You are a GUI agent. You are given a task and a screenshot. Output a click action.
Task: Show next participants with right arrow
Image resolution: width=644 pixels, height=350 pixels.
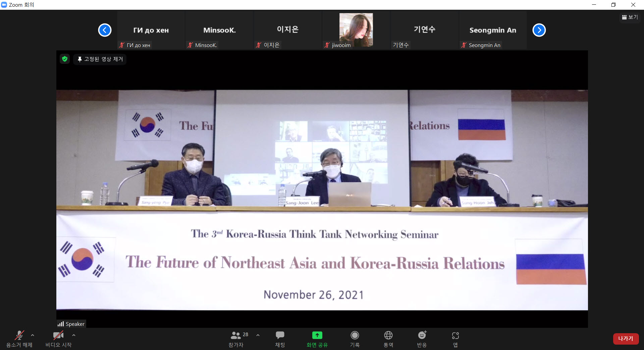tap(539, 30)
